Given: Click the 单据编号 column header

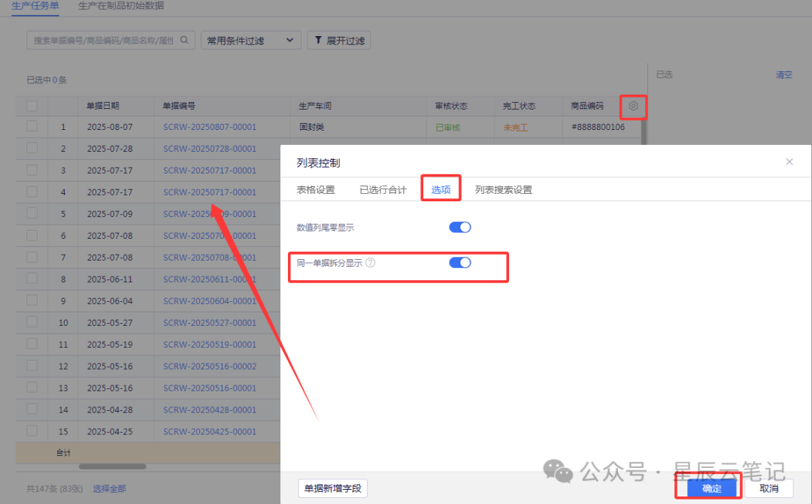Looking at the screenshot, I should [x=179, y=106].
